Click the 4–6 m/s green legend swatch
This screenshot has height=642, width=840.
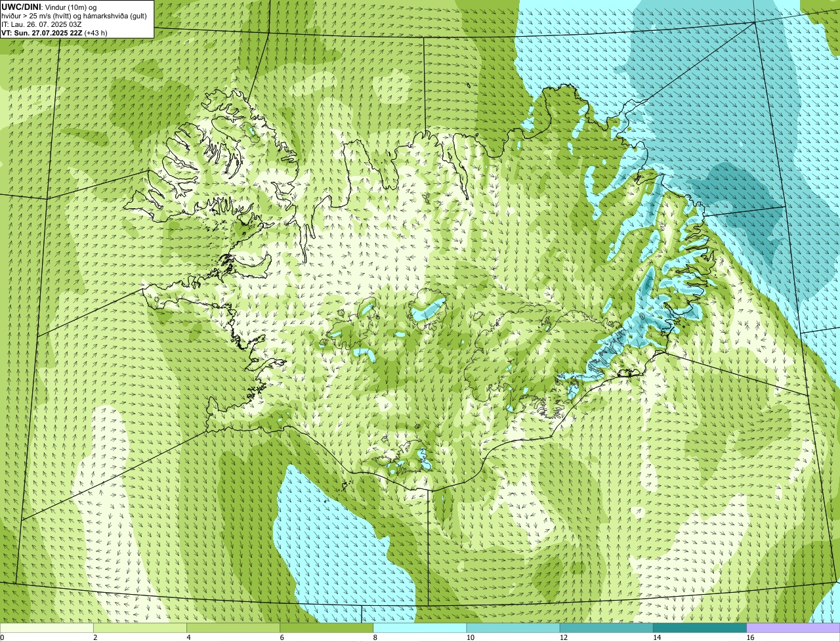pos(234,628)
